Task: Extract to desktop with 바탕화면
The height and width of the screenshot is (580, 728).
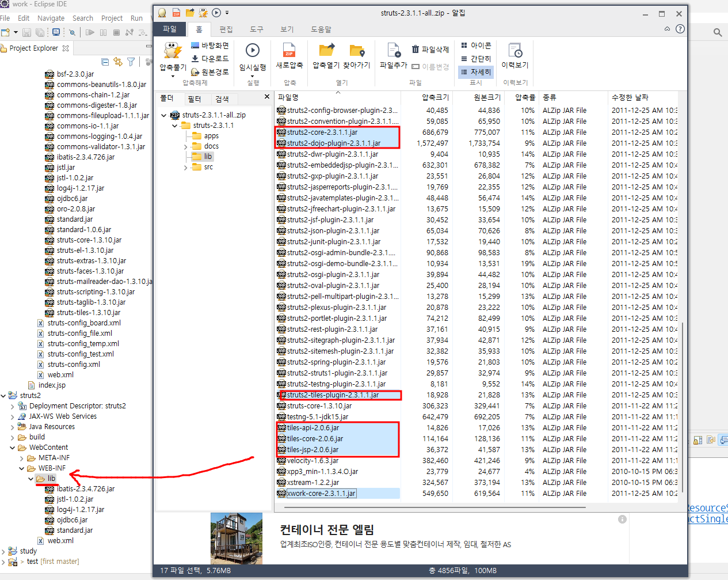Action: [x=210, y=46]
